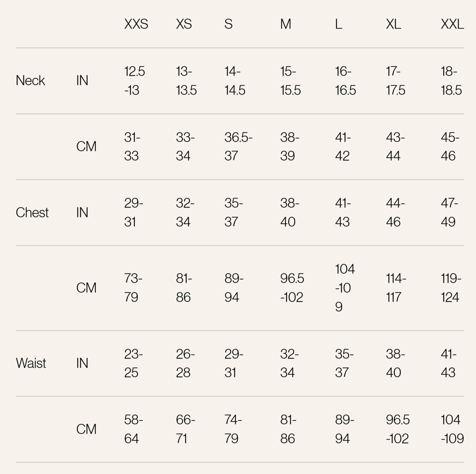The height and width of the screenshot is (474, 476).
Task: Select the XS column header
Action: tap(184, 24)
